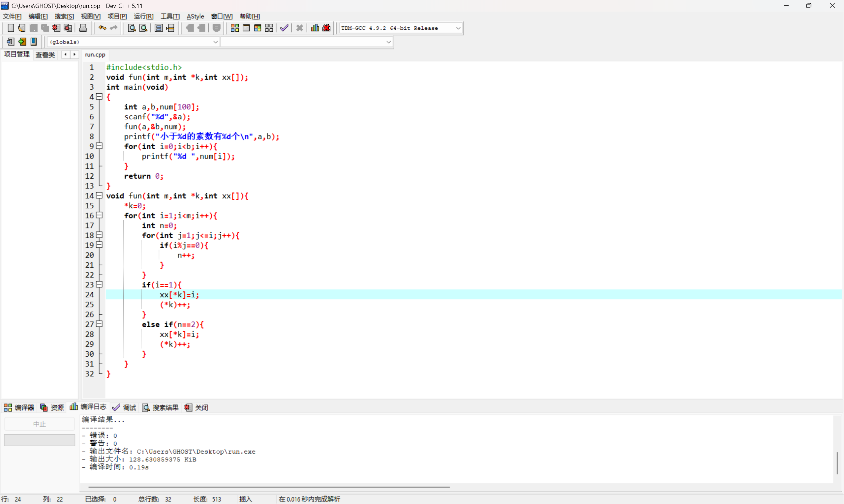The width and height of the screenshot is (844, 504).
Task: Click the Syntax check checkmark icon
Action: coord(284,28)
